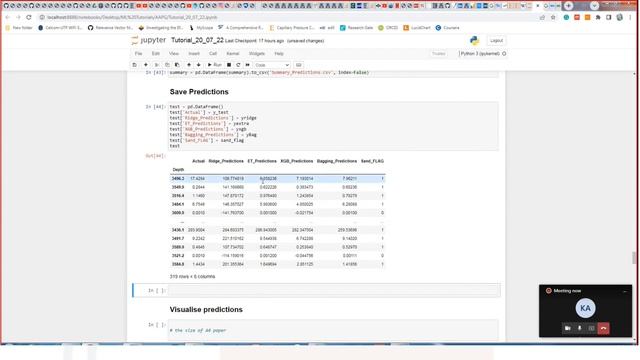Copy selected cells toolbar icon
The width and height of the screenshot is (640, 360).
click(x=167, y=65)
